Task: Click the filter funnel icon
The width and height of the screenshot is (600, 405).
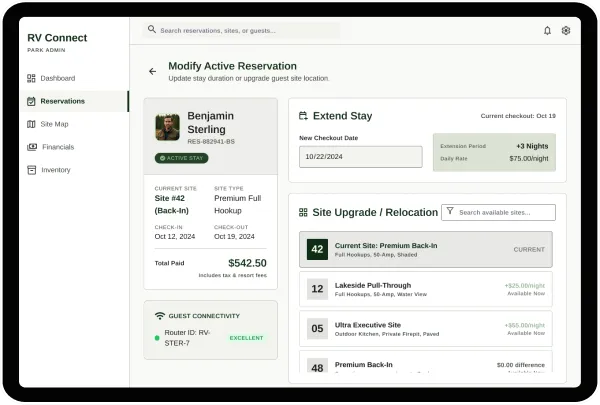Action: [450, 211]
